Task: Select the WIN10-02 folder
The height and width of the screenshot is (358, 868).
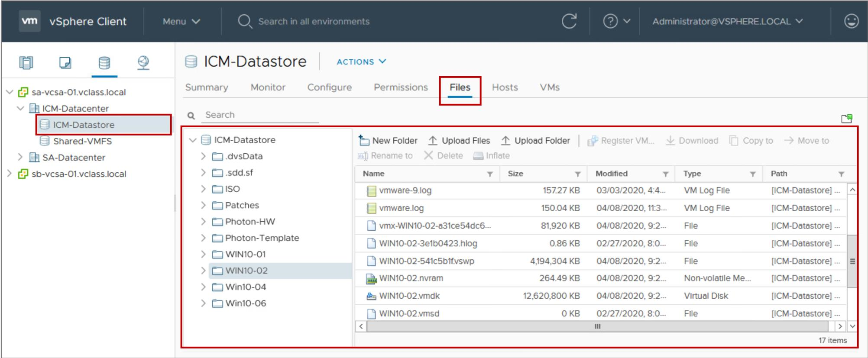Action: [246, 271]
